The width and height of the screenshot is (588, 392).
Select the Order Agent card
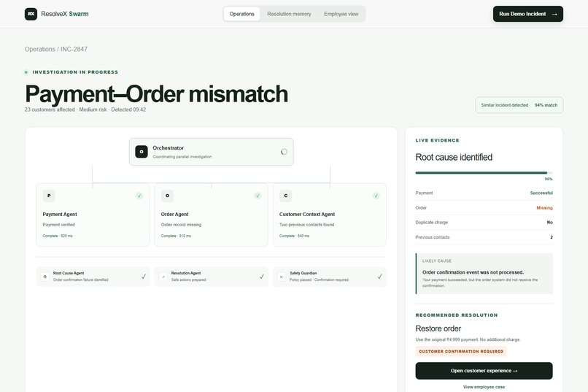coord(211,215)
